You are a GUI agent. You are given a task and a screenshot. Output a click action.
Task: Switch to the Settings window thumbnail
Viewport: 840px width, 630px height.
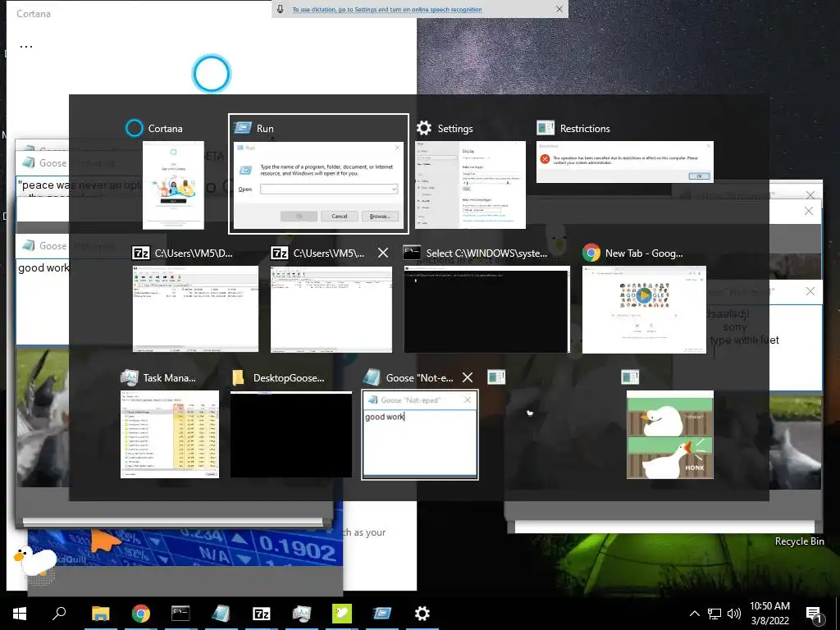[x=470, y=185]
